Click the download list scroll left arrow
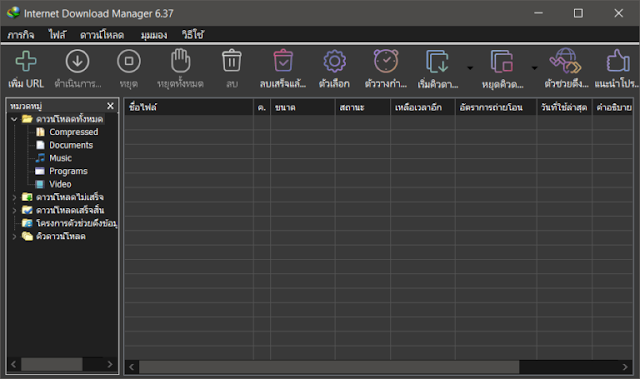640x379 pixels. 131,367
